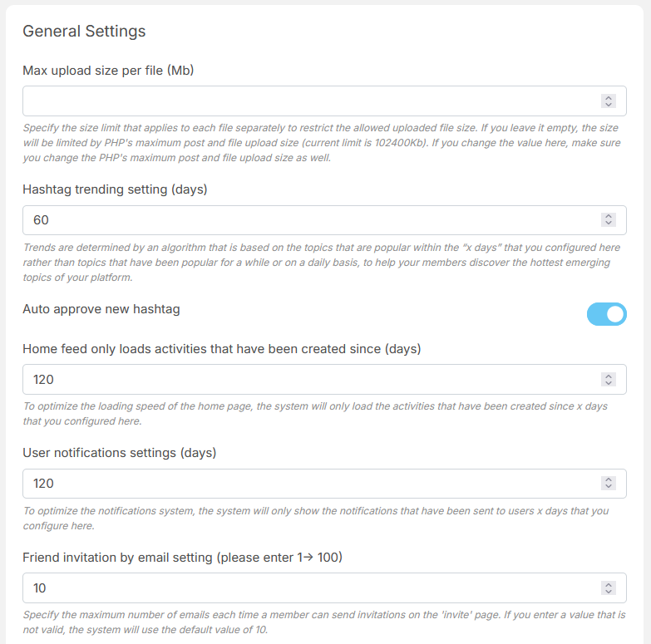Increase home feed activity days spinner
This screenshot has height=644, width=651.
pos(609,376)
